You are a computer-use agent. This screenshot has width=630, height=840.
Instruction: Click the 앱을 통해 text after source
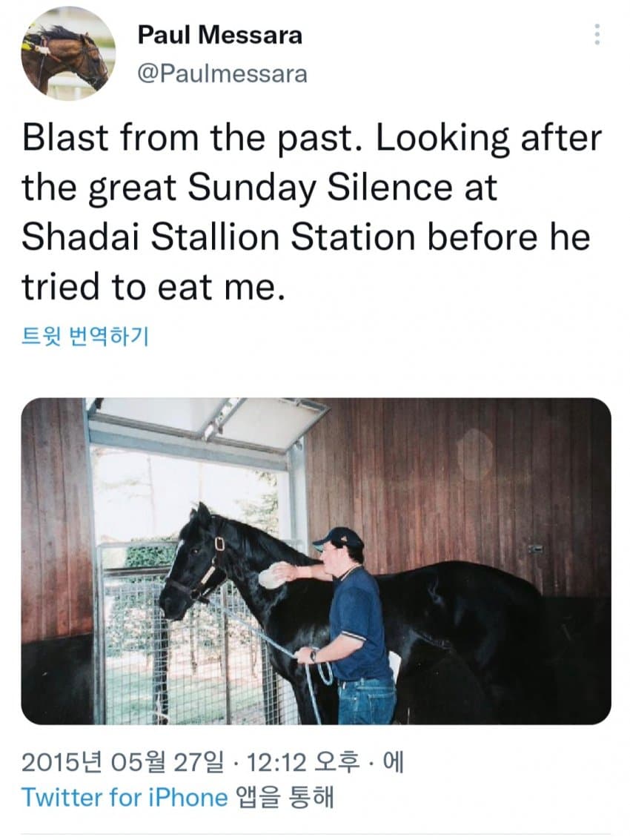pyautogui.click(x=285, y=797)
